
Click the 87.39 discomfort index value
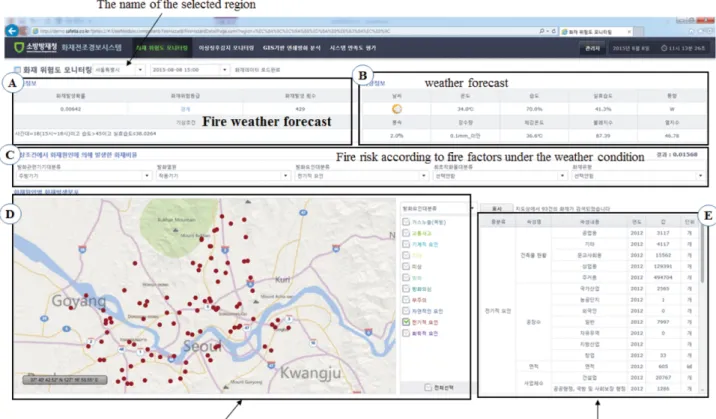[x=603, y=136]
